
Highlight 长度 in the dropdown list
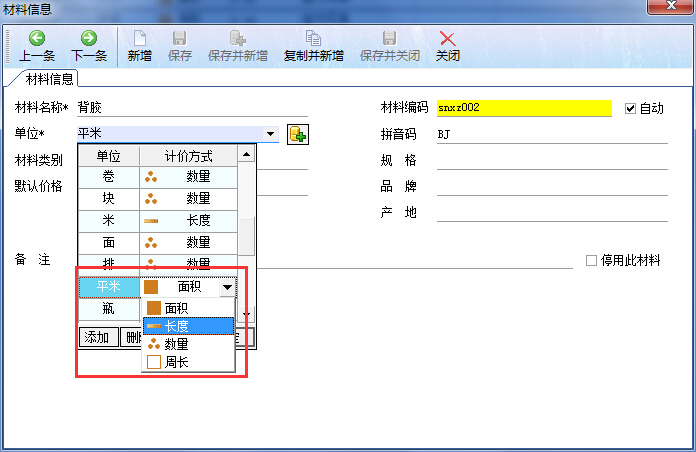point(188,326)
